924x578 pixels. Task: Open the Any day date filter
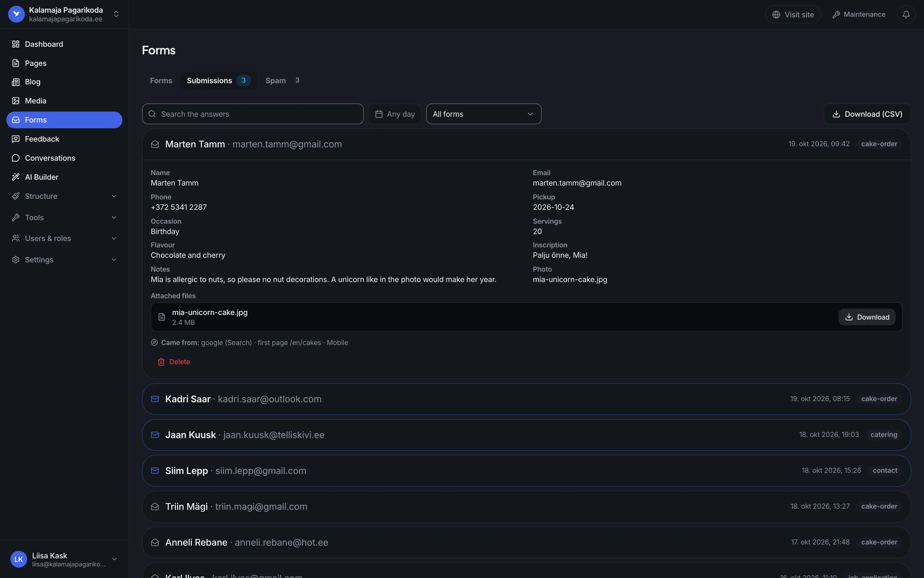[x=394, y=114]
